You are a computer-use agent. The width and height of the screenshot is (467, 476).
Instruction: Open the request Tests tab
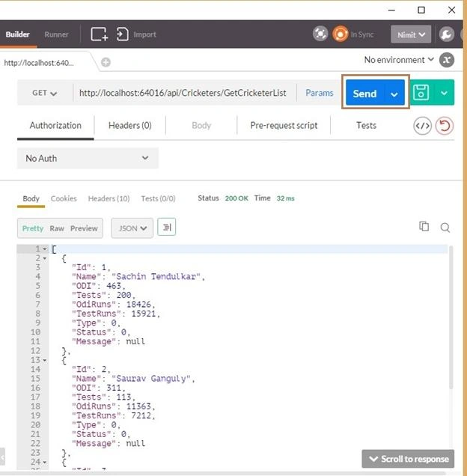[x=366, y=126]
